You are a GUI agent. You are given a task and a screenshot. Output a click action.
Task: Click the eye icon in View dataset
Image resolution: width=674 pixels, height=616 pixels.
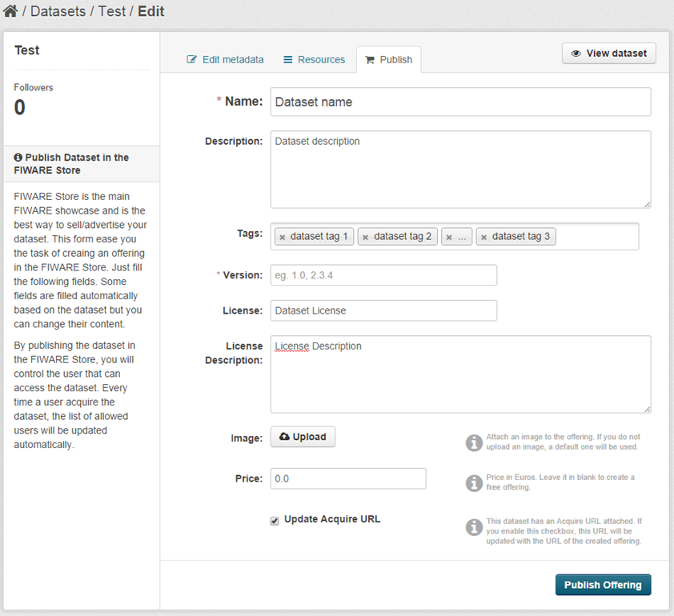pos(576,54)
